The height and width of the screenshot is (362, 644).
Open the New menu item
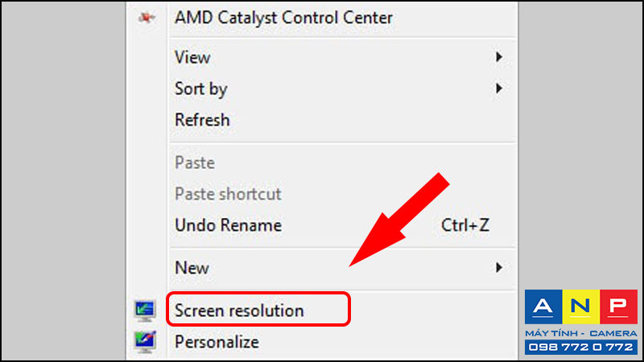(192, 268)
